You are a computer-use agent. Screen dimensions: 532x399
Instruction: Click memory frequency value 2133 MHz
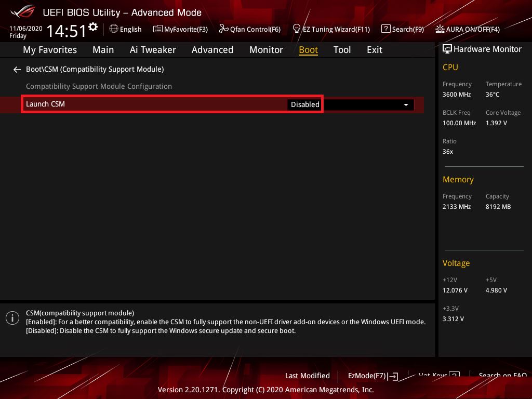456,207
